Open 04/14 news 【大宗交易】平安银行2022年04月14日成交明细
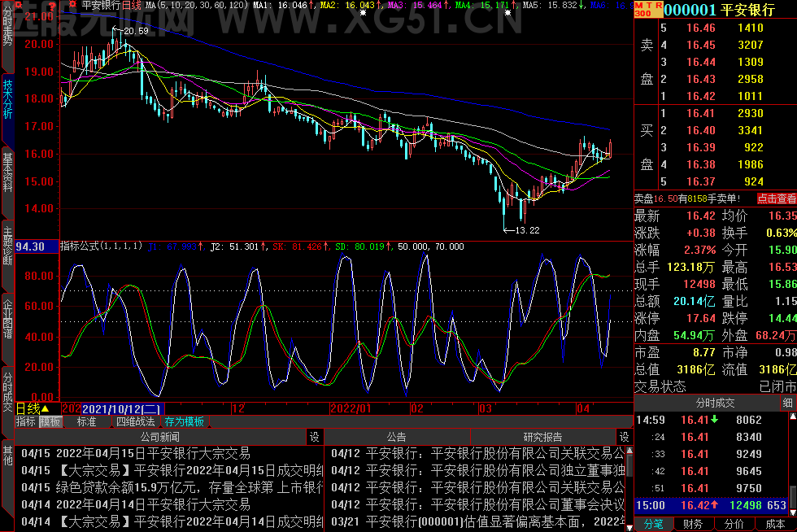This screenshot has height=532, width=797. 190,521
